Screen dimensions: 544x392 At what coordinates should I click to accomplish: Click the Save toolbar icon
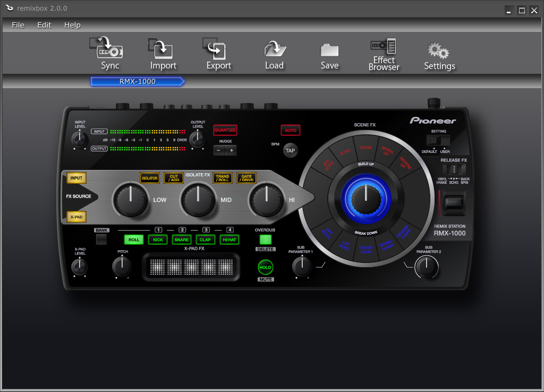[x=329, y=56]
